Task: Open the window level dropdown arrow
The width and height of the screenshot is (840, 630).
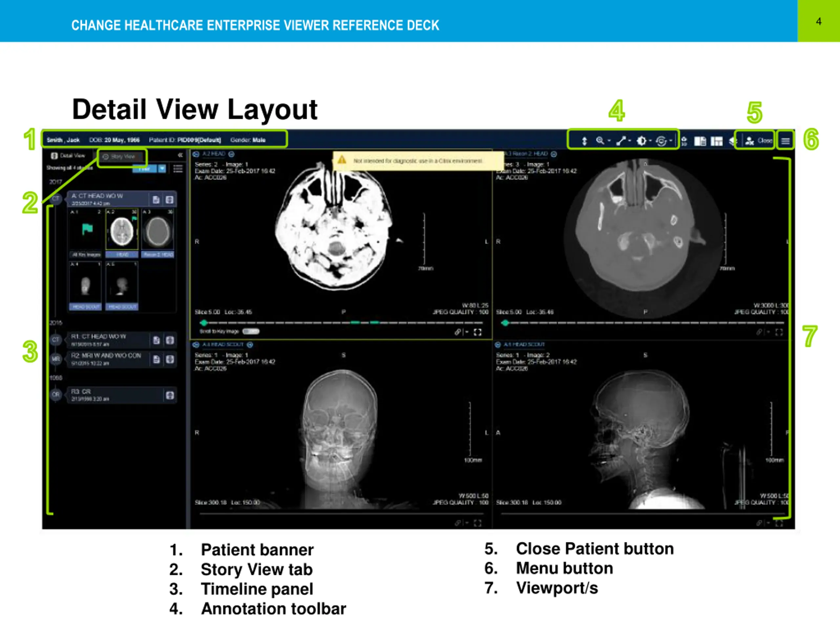Action: tap(650, 140)
